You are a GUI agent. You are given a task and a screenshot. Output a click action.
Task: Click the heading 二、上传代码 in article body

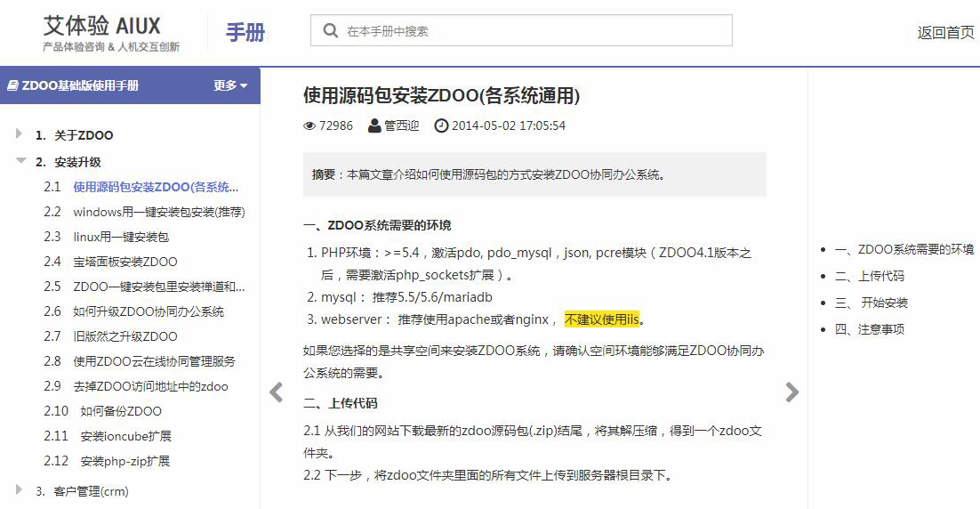(341, 403)
